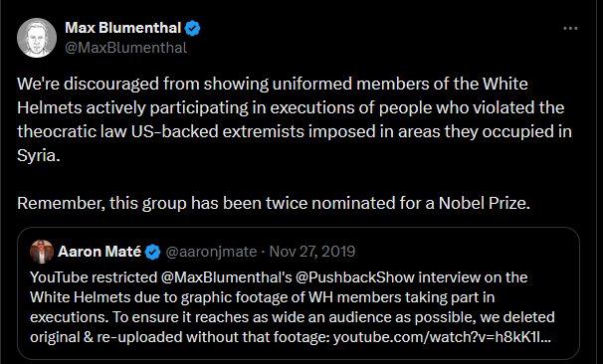Open Aaron Maté's small profile picture
Viewport: 603px width, 364px height.
click(42, 252)
